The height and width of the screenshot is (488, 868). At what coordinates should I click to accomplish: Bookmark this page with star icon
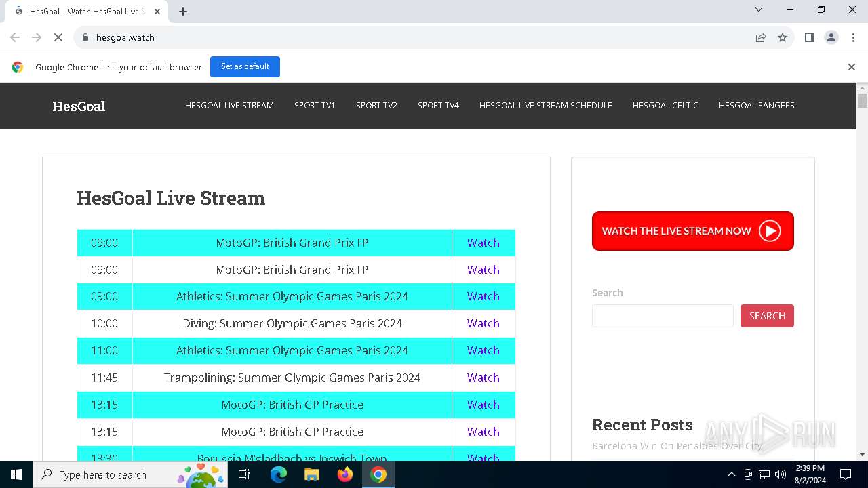point(783,37)
